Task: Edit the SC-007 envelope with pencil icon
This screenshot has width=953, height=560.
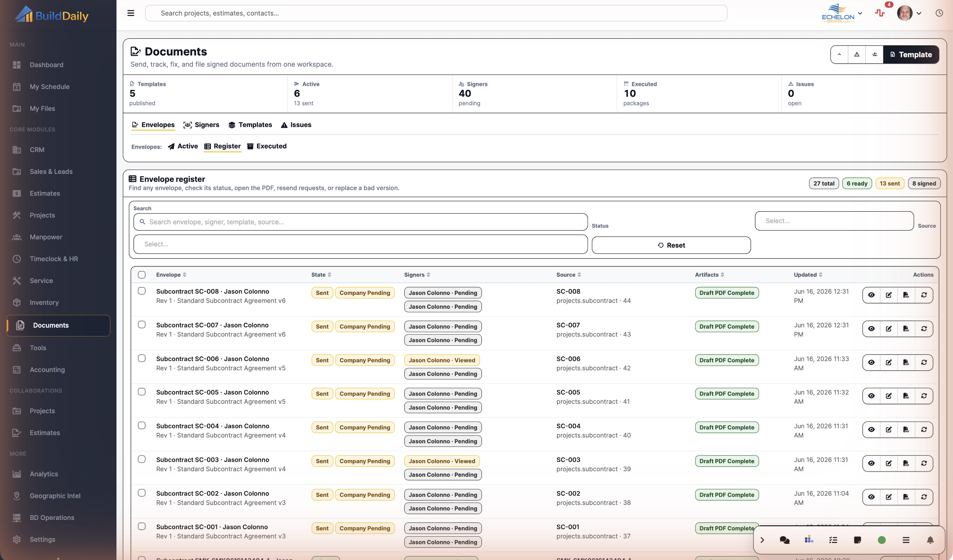Action: [889, 329]
